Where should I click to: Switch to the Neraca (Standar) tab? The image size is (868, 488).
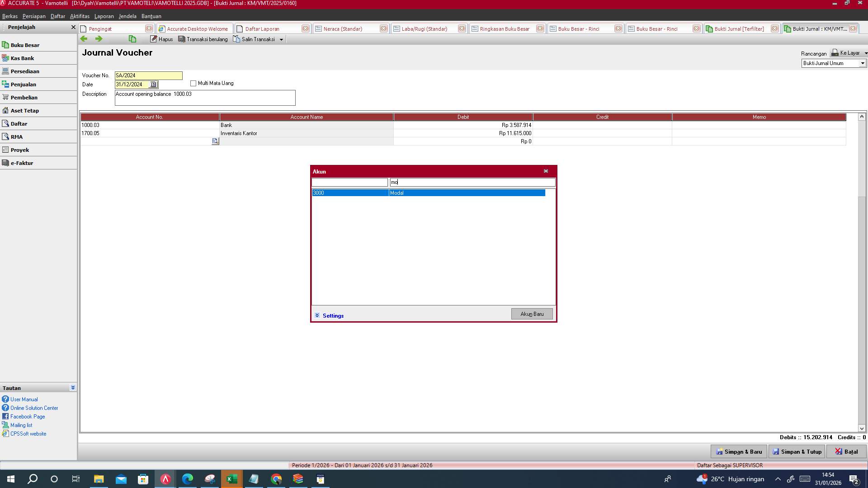pos(344,28)
